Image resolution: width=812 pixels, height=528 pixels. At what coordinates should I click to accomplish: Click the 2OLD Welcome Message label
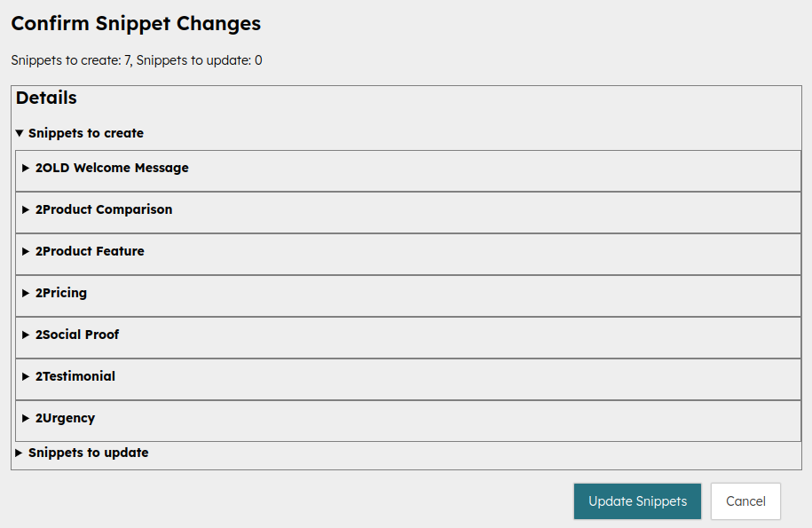pos(112,168)
